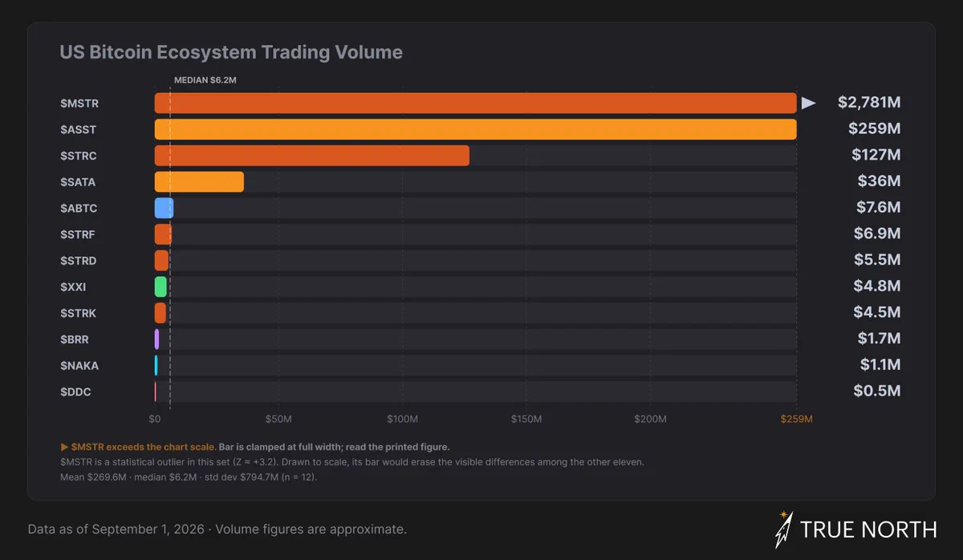Click the $BRR ticker label
Image resolution: width=963 pixels, height=560 pixels.
tap(75, 340)
